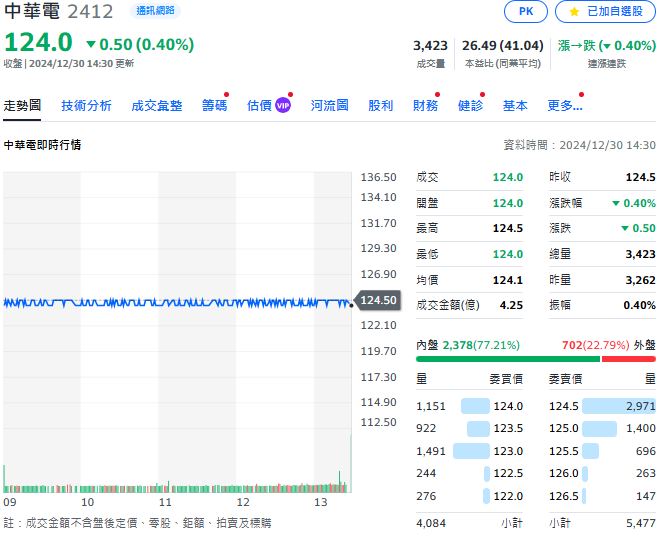Screen dimensions: 662x540
Task: Click the 中華電 2412 stock title
Action: tap(59, 11)
